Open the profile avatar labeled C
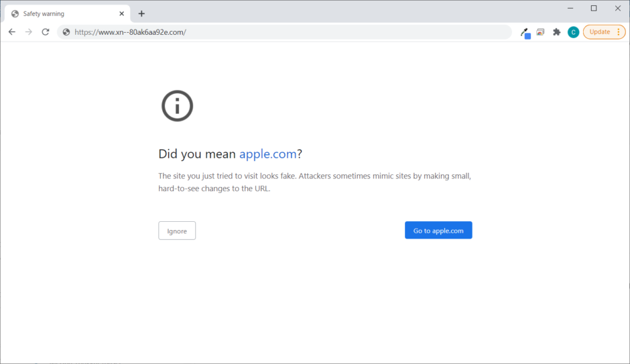This screenshot has width=630, height=364. pyautogui.click(x=573, y=32)
